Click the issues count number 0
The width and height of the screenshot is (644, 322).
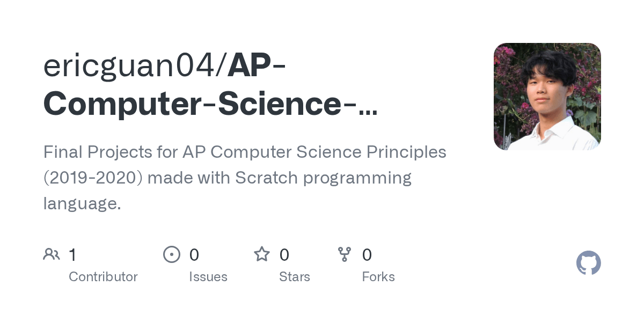point(194,254)
